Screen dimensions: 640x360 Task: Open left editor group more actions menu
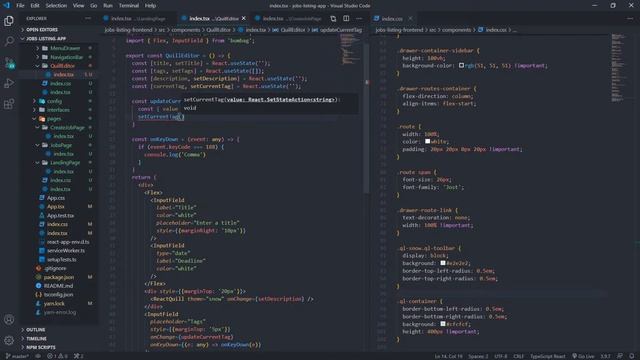click(x=359, y=18)
